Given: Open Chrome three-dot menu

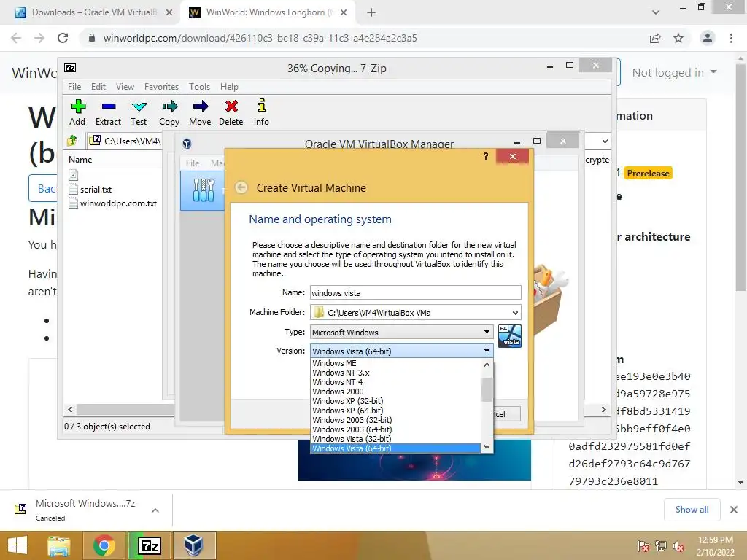Looking at the screenshot, I should [x=731, y=38].
